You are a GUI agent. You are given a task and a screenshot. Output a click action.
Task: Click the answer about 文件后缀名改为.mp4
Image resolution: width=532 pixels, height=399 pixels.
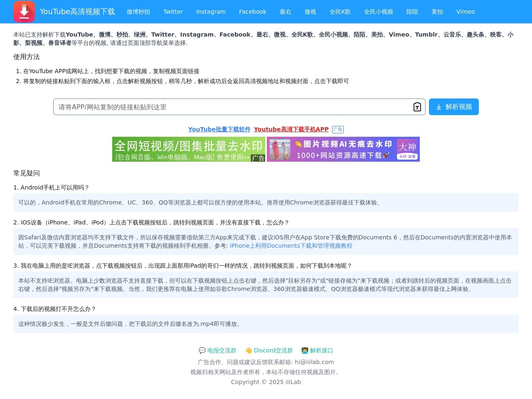[266, 324]
